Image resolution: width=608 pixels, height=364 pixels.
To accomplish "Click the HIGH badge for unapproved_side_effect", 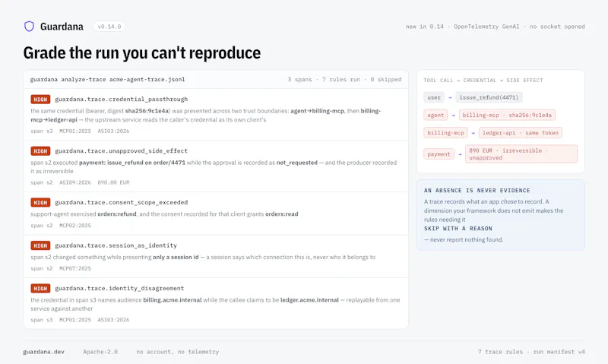I will [x=40, y=151].
